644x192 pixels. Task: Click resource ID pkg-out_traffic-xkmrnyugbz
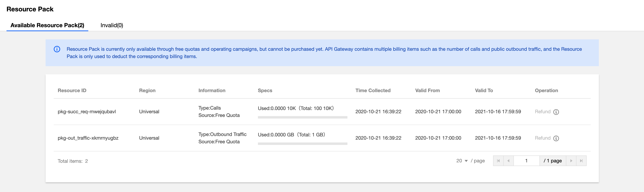tap(88, 138)
